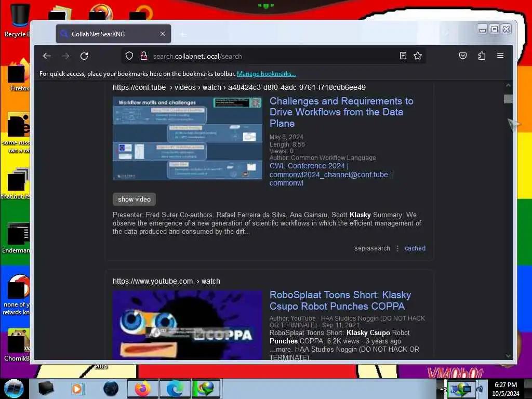
Task: Open the Firefox desktop shortcut
Action: pyautogui.click(x=19, y=75)
